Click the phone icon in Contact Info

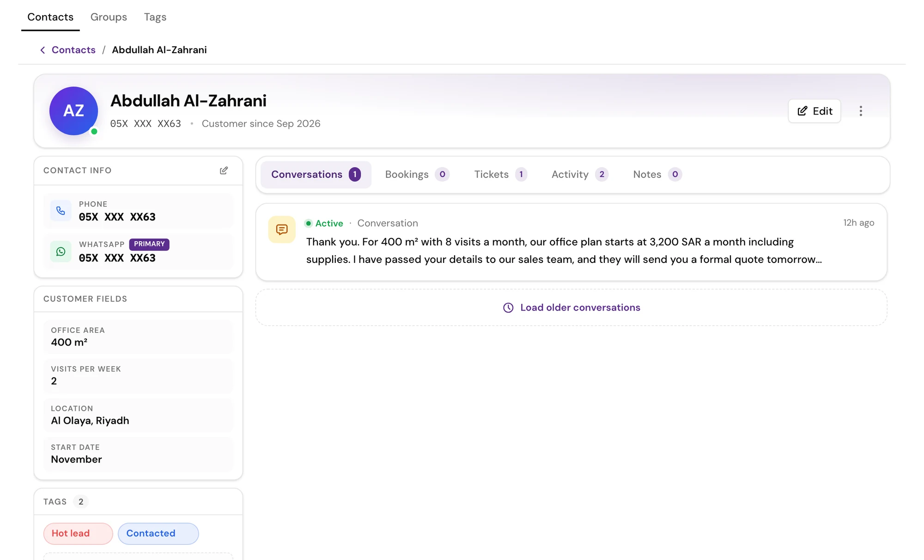(61, 211)
